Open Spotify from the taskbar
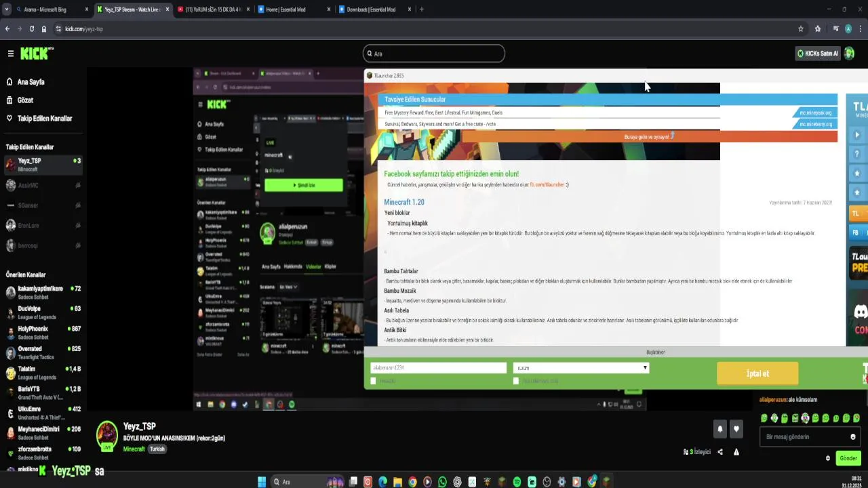The height and width of the screenshot is (488, 868). (x=517, y=482)
